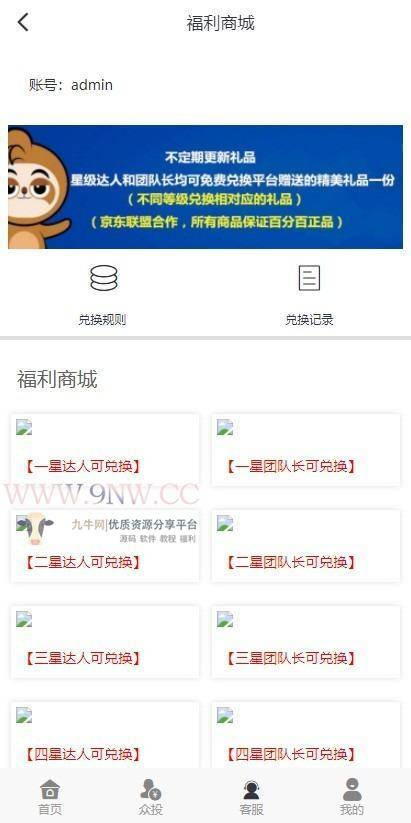Click the 账号：admin account text
Viewport: 411px width, 823px height.
point(71,85)
